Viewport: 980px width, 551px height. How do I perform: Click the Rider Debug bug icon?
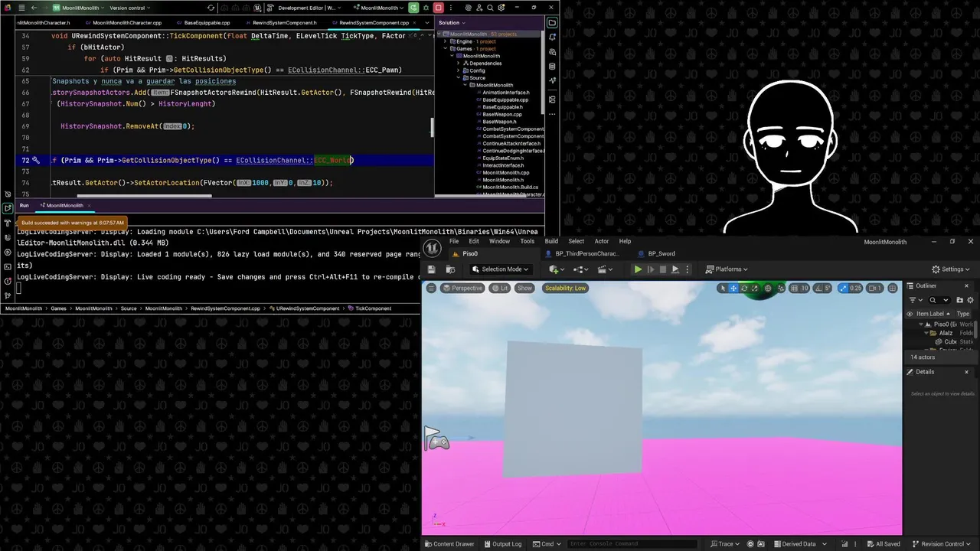(426, 8)
